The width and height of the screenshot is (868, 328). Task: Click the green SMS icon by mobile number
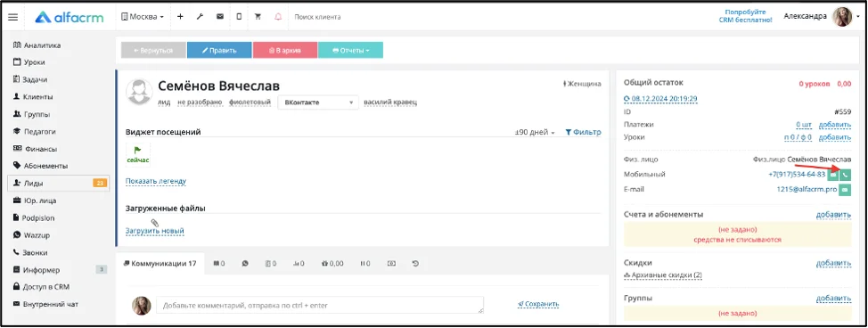[x=832, y=175]
